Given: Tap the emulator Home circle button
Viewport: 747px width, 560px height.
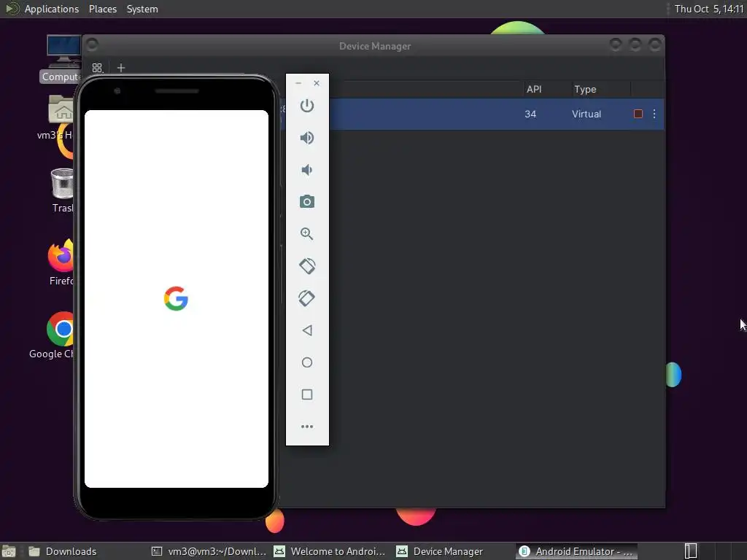Looking at the screenshot, I should (307, 362).
